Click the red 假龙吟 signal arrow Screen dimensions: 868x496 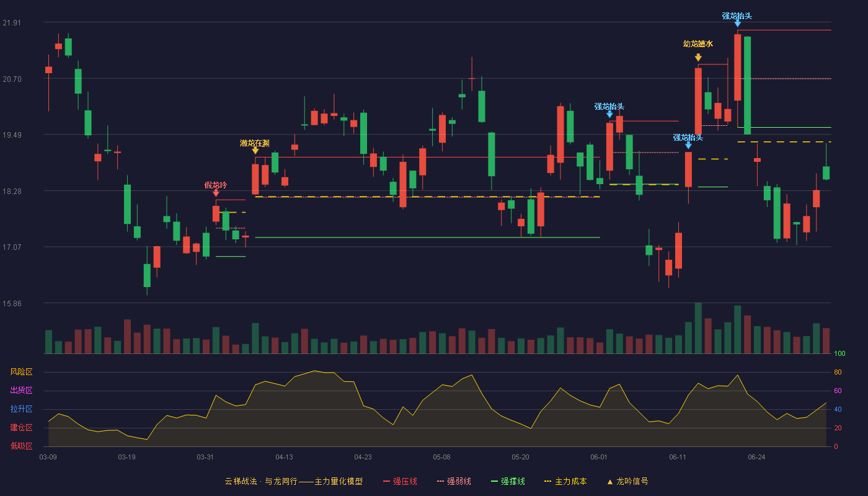coord(216,193)
